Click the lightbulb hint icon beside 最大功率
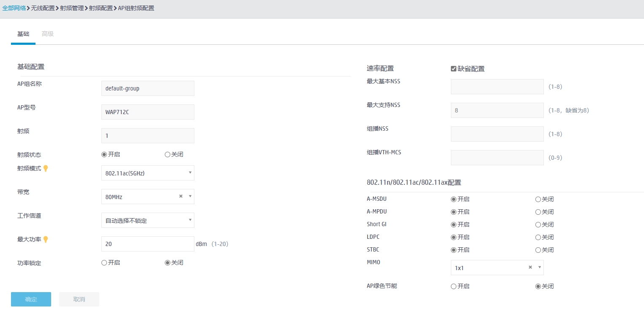Screen dimensions: 644x320 tap(46, 239)
